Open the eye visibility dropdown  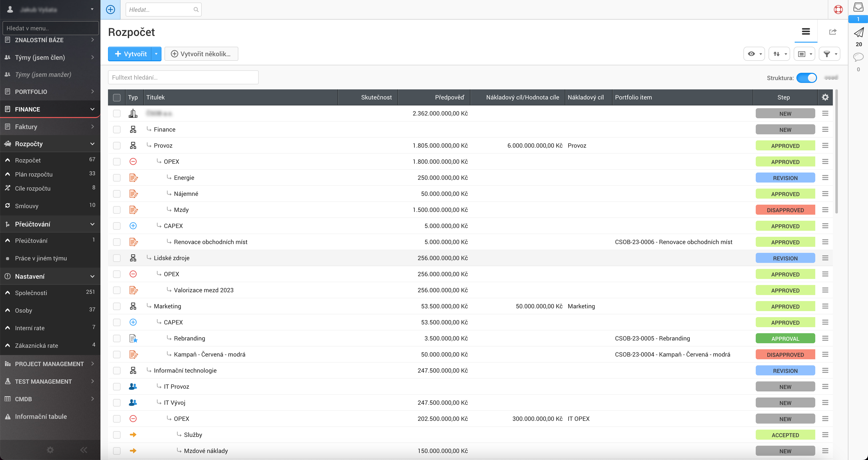point(754,54)
